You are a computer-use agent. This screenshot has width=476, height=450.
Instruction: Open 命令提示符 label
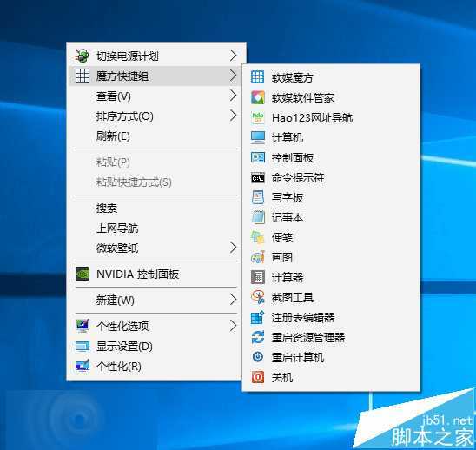[297, 178]
